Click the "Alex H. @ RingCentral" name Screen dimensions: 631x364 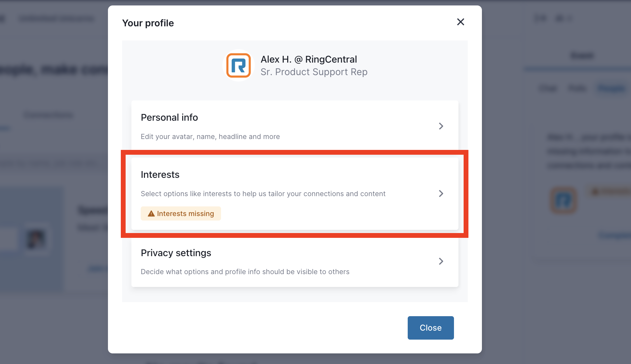309,59
